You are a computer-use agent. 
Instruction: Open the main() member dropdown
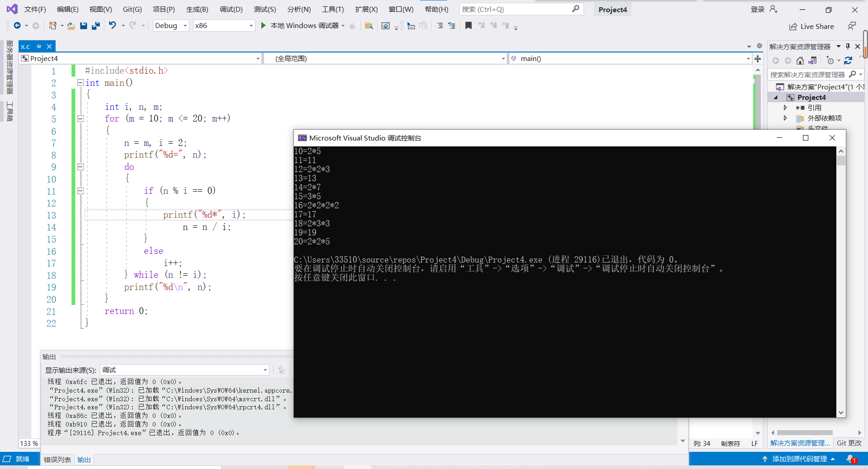(630, 58)
